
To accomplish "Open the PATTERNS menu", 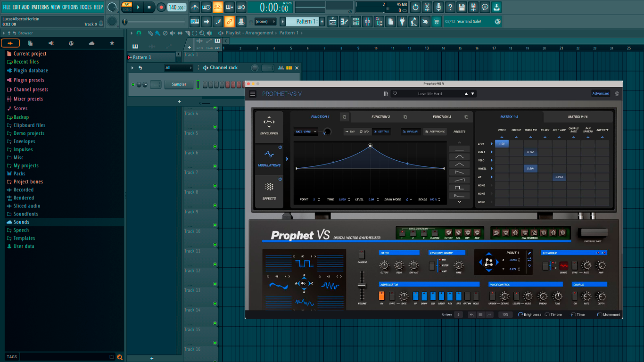I will click(40, 7).
